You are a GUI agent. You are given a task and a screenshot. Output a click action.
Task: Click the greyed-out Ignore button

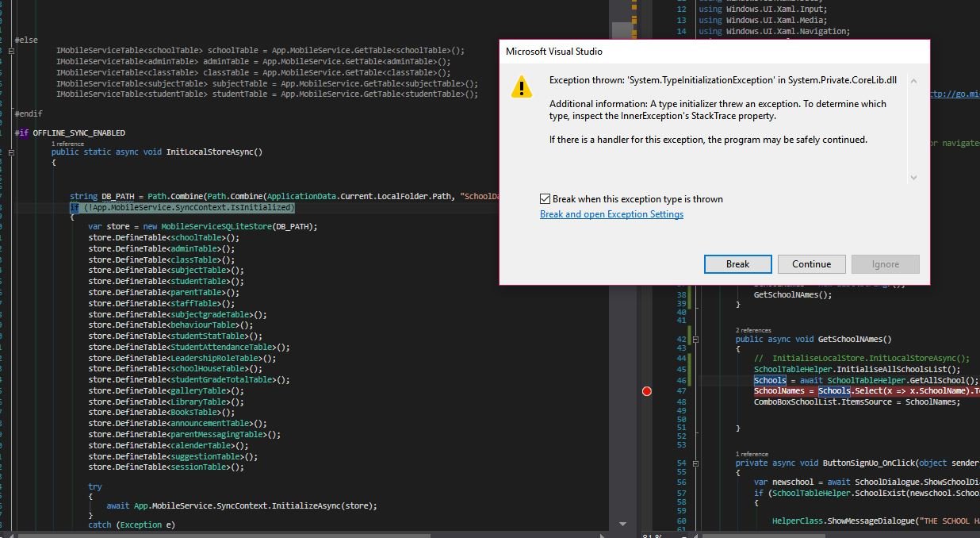tap(885, 264)
